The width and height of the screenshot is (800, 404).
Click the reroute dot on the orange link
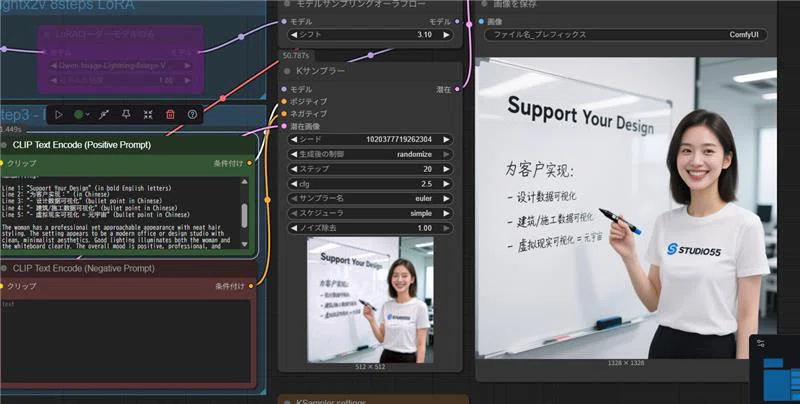pyautogui.click(x=266, y=199)
